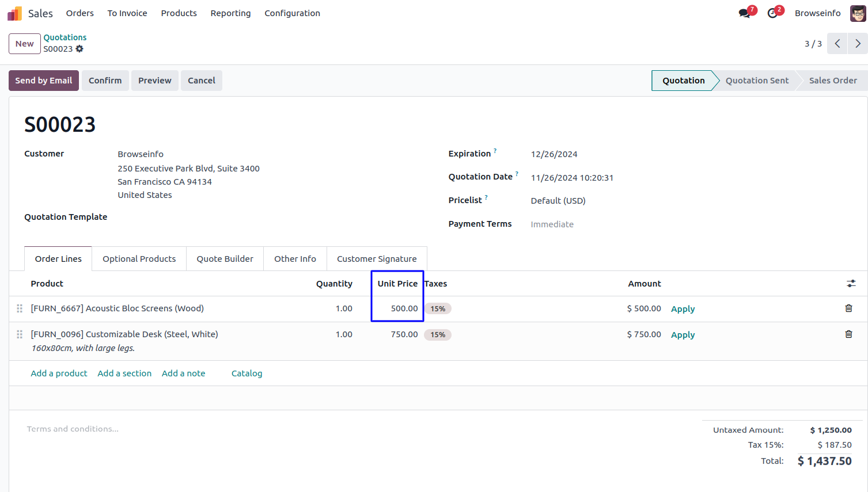Click the gear icon beside S00023
The width and height of the screenshot is (868, 492).
click(79, 49)
